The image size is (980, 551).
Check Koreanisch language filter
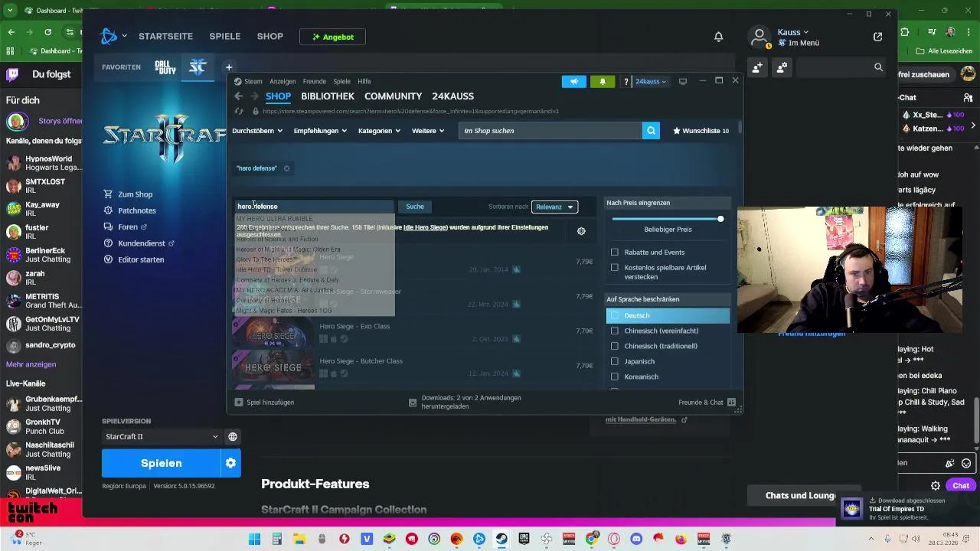(614, 377)
